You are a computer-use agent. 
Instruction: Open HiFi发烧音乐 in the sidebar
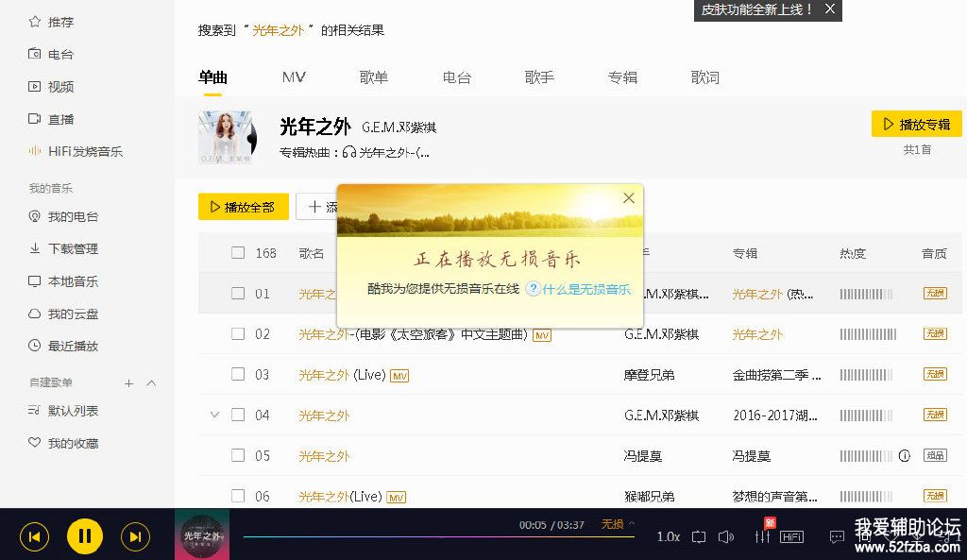pos(76,151)
